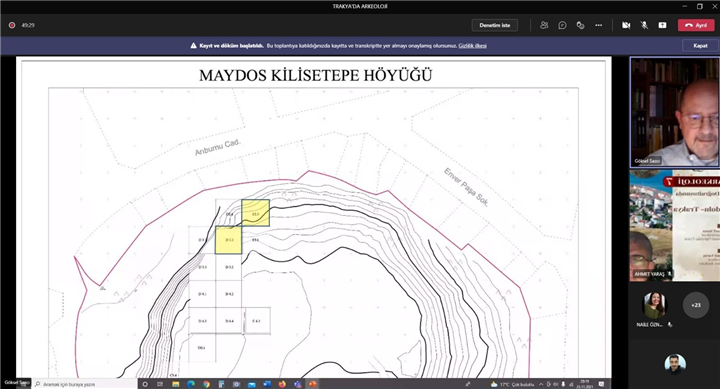This screenshot has height=389, width=720.
Task: Expand hidden system tray icons chevron
Action: [541, 384]
